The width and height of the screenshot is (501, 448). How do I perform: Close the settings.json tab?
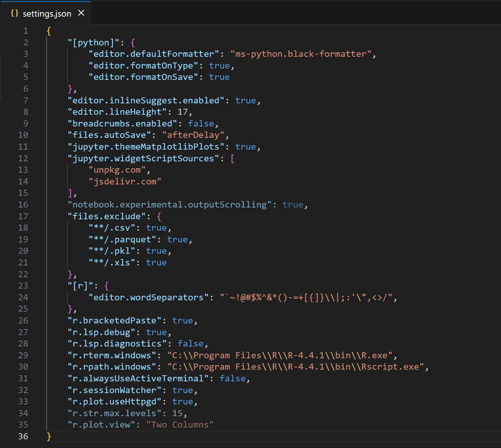81,13
